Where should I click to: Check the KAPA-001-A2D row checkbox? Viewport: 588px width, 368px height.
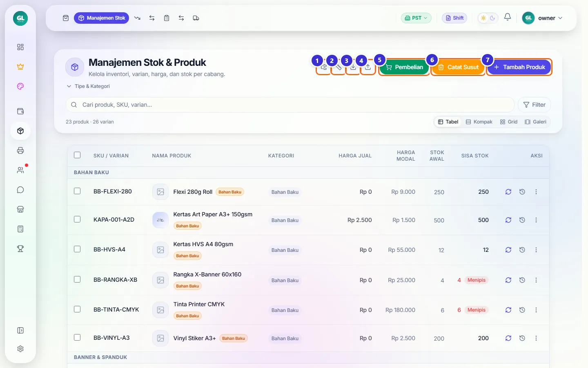click(x=77, y=219)
